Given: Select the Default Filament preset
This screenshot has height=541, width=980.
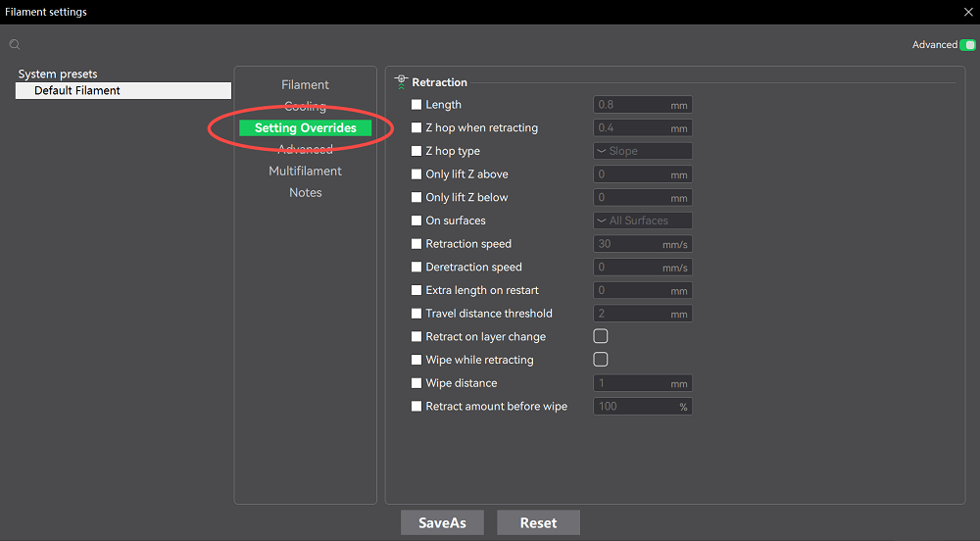Looking at the screenshot, I should (122, 90).
